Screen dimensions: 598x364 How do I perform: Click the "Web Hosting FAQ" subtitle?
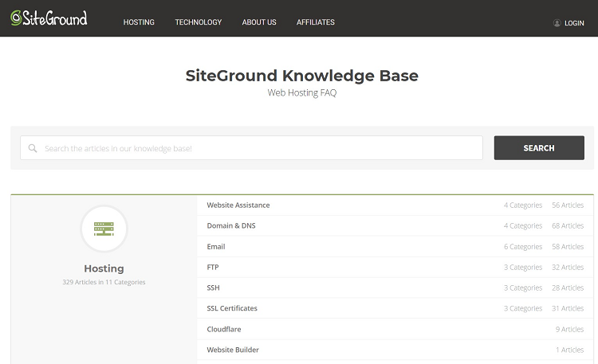[301, 92]
